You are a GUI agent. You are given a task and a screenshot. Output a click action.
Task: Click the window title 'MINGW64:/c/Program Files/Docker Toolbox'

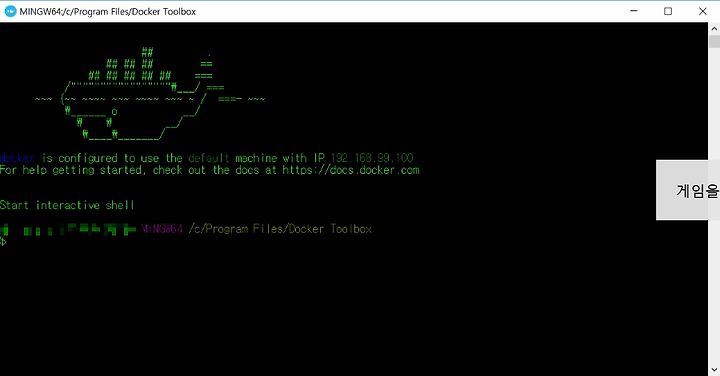point(107,11)
